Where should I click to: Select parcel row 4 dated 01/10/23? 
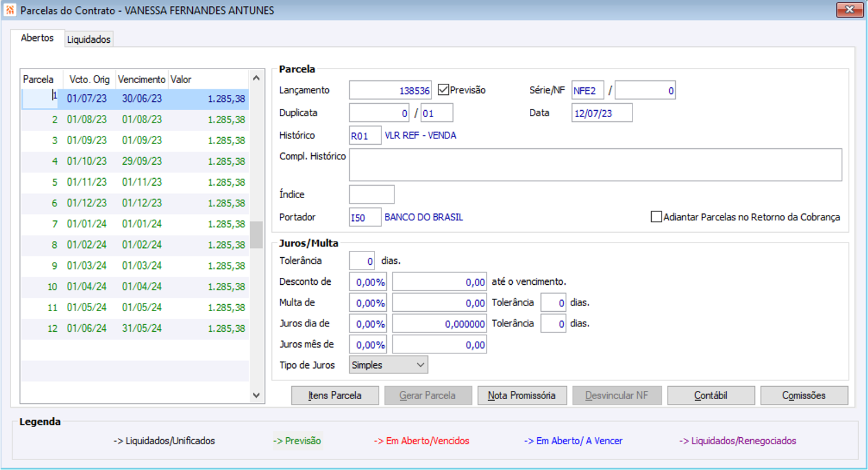click(x=135, y=161)
